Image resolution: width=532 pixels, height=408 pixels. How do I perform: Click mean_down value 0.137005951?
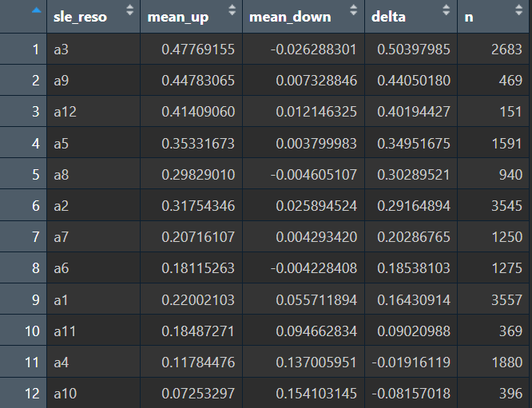pyautogui.click(x=316, y=362)
